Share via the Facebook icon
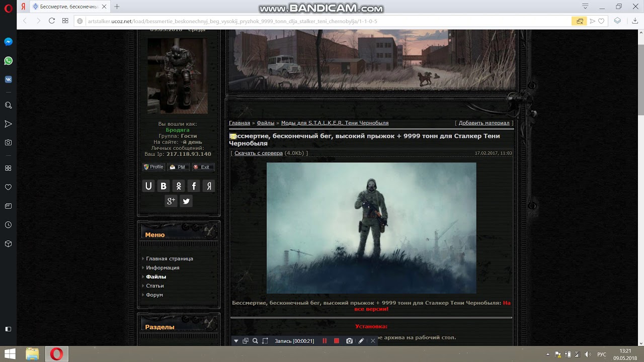Viewport: 644px width, 362px height. pyautogui.click(x=194, y=186)
